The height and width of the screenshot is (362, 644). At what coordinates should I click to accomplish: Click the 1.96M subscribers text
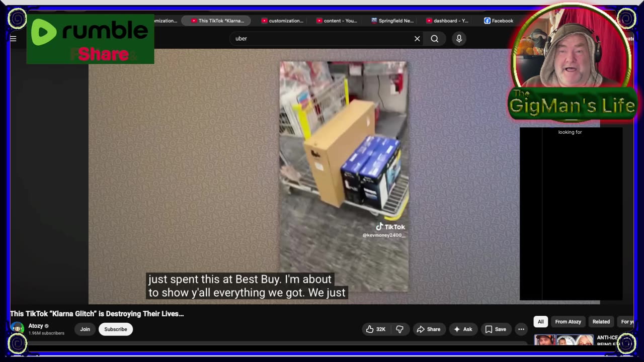pos(46,333)
